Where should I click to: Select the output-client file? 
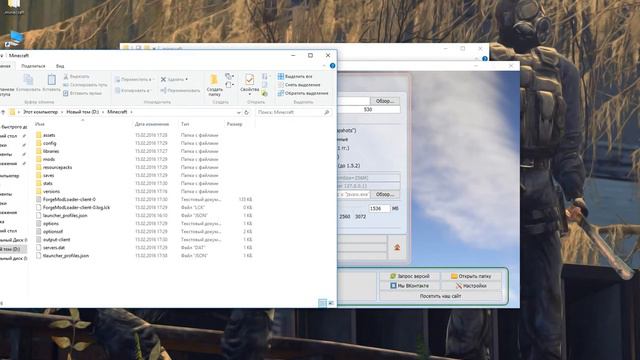coord(56,240)
